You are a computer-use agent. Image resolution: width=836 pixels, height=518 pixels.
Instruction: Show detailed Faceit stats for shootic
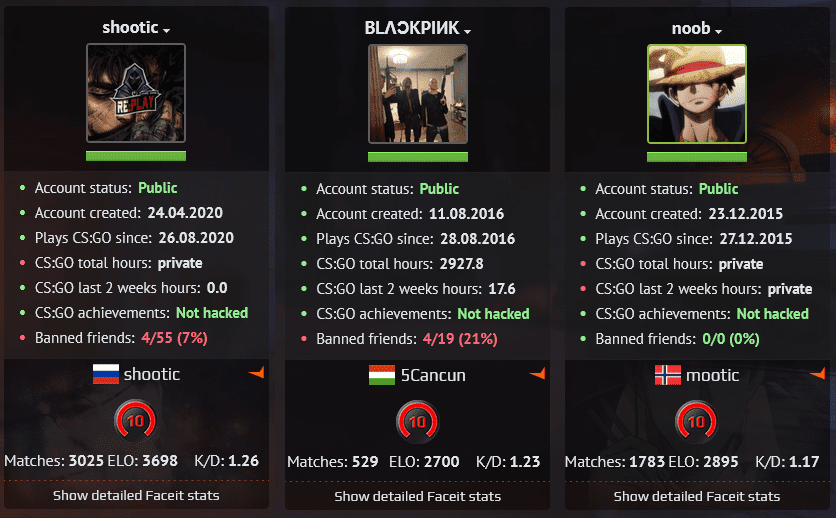pyautogui.click(x=136, y=495)
